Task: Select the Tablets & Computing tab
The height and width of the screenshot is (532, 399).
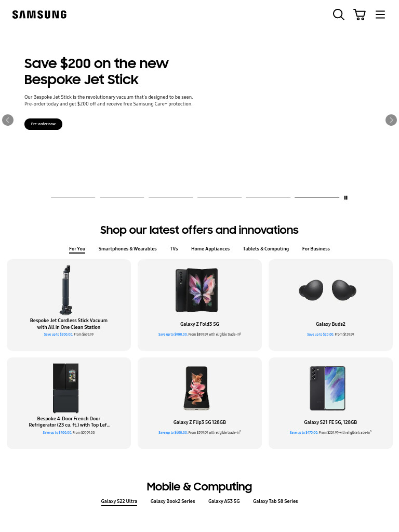Action: coord(265,249)
